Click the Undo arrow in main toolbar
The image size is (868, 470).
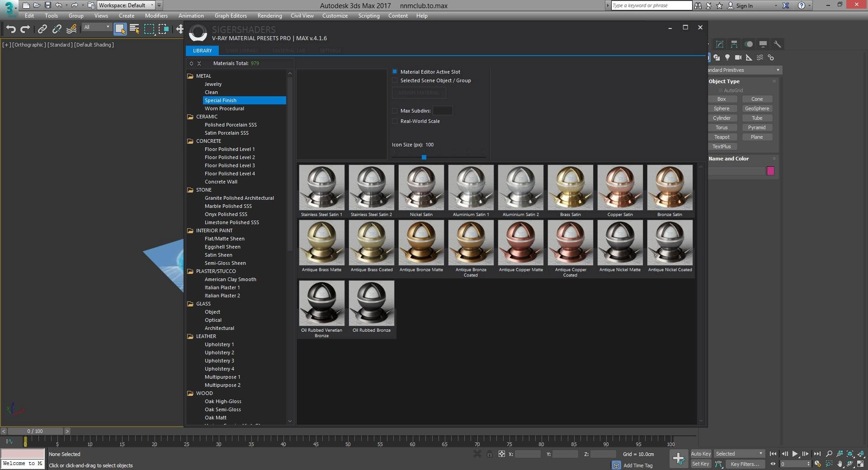[11, 29]
